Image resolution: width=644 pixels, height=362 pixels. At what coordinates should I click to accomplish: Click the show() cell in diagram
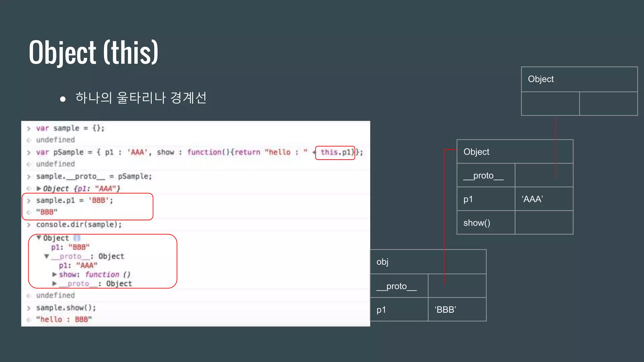coord(486,222)
